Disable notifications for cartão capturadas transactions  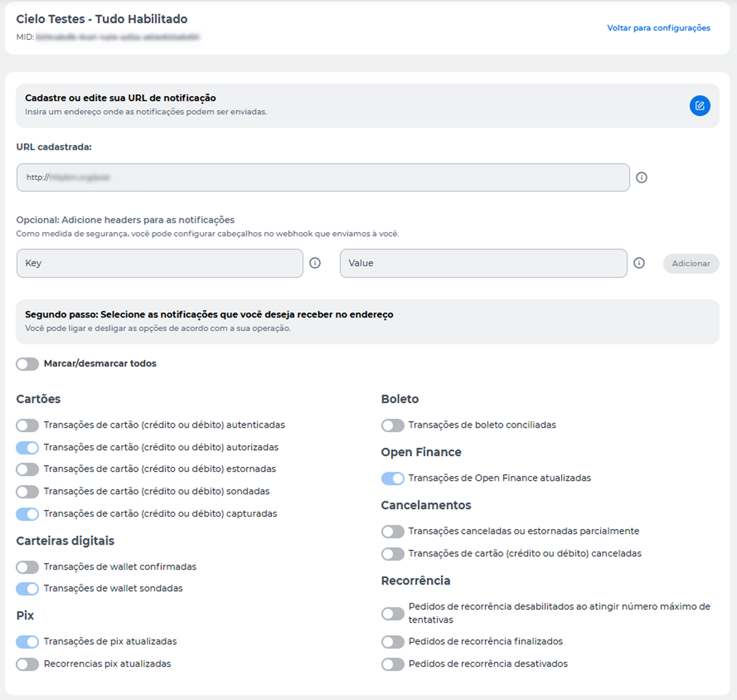[28, 514]
